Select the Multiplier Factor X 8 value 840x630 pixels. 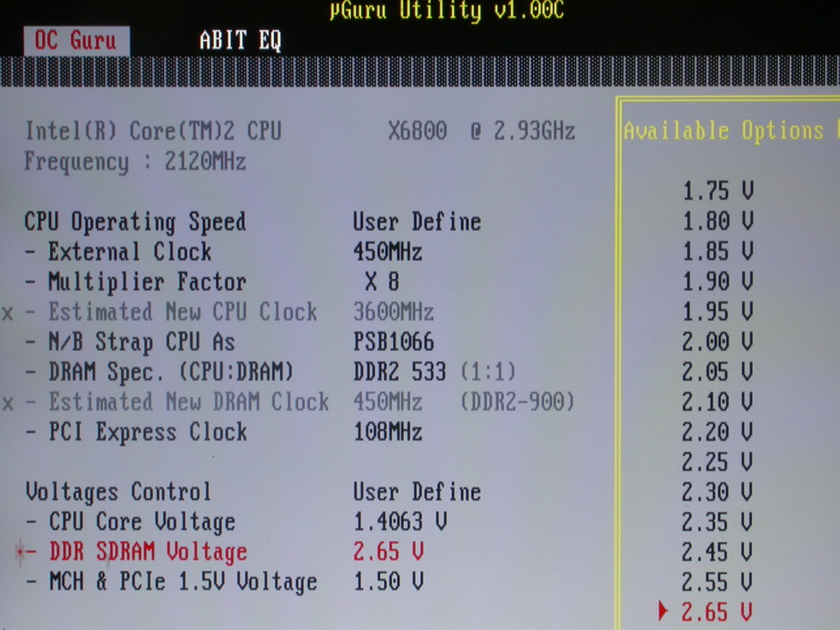point(382,282)
